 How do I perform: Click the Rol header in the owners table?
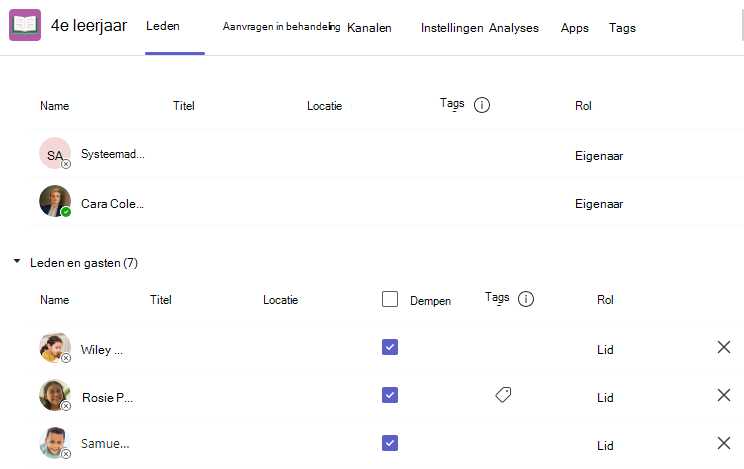click(x=583, y=106)
